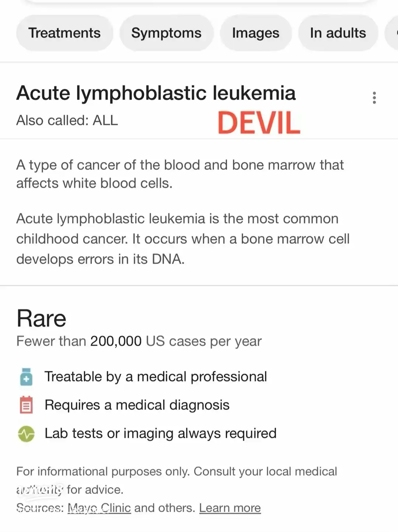Screen dimensions: 398x532
Task: Follow the Learn more link
Action: tap(230, 508)
